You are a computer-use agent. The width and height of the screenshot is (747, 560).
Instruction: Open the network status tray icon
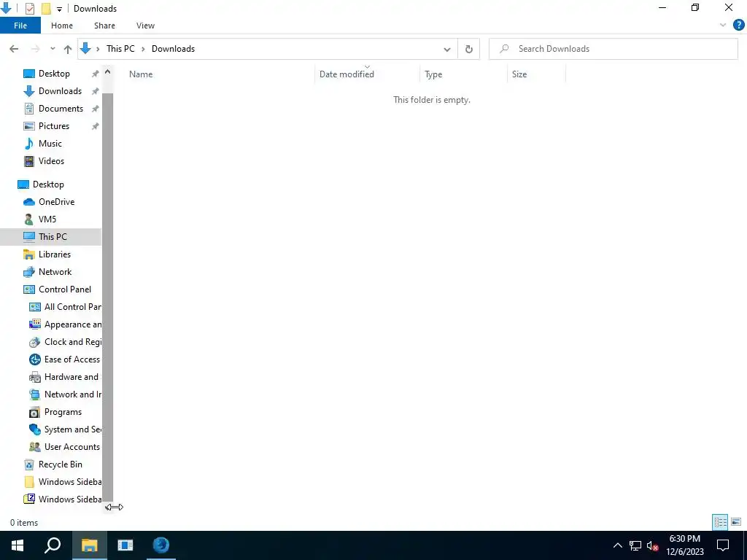(635, 545)
